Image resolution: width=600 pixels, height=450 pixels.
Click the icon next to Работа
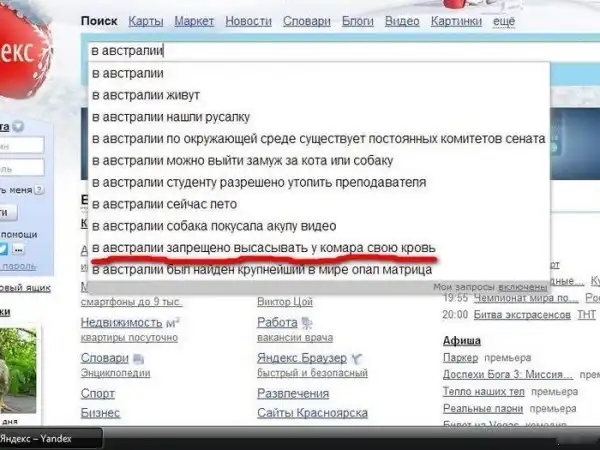306,322
